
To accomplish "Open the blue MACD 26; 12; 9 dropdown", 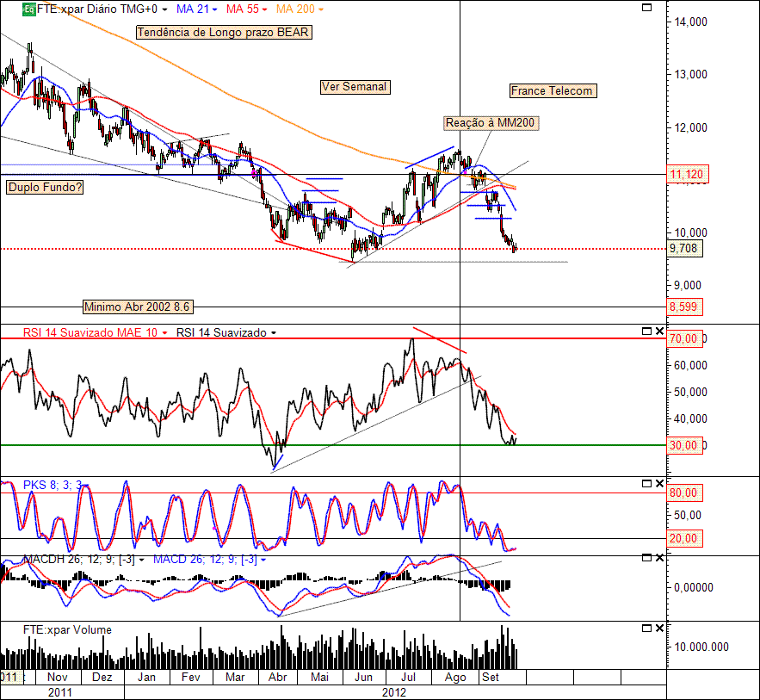I will (x=263, y=560).
